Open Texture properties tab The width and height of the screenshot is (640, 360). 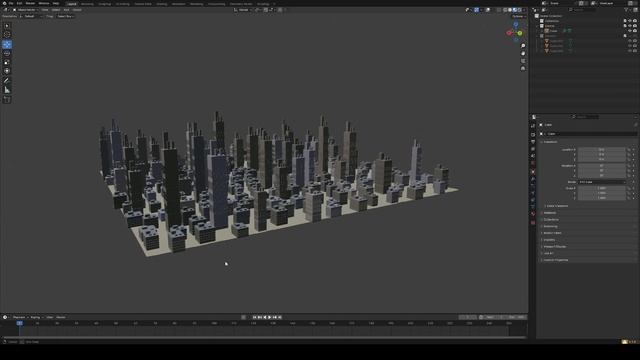pos(533,223)
